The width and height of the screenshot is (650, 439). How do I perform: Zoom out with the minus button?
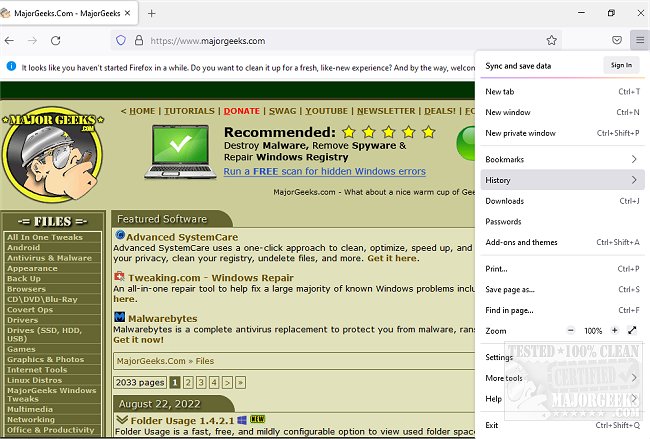click(x=571, y=330)
